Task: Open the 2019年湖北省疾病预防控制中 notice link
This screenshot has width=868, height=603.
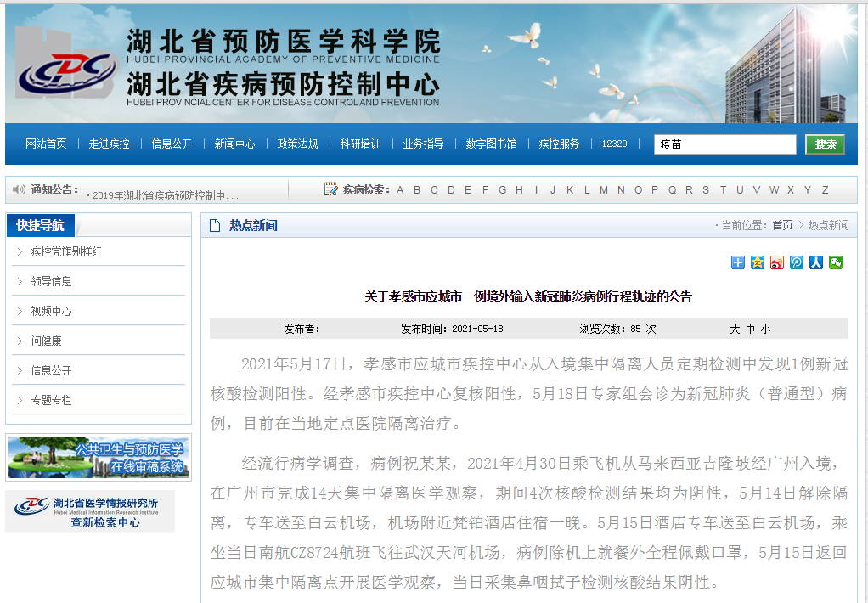Action: [x=165, y=195]
